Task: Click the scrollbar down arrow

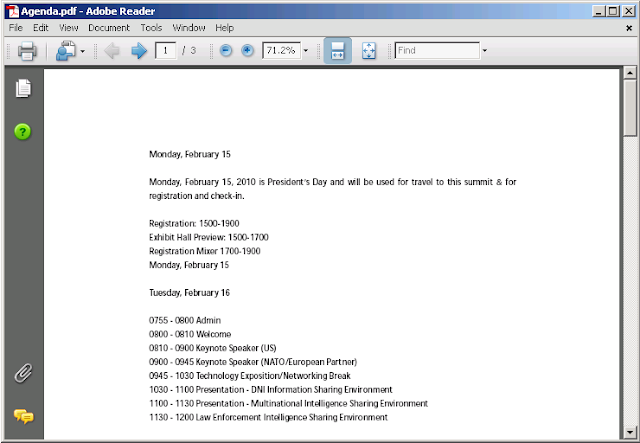Action: tap(630, 432)
